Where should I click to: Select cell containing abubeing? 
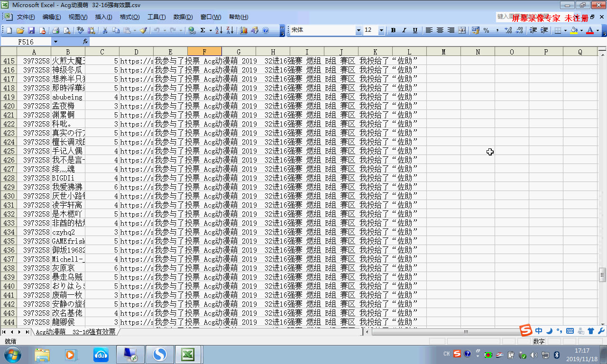(68, 97)
